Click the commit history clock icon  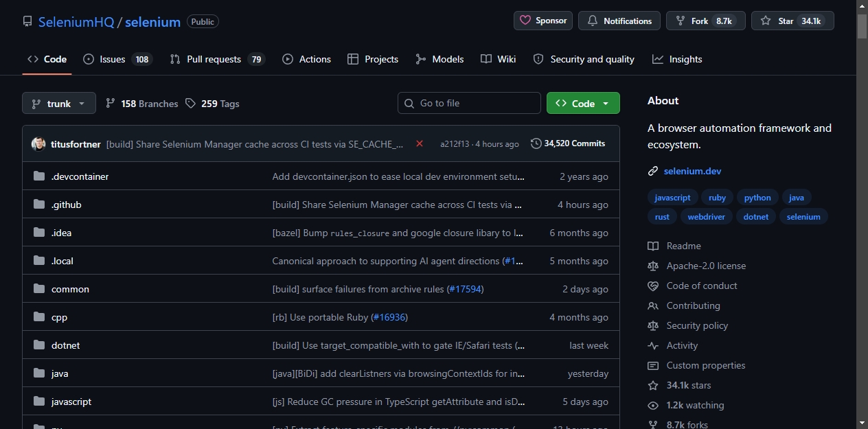click(x=536, y=143)
